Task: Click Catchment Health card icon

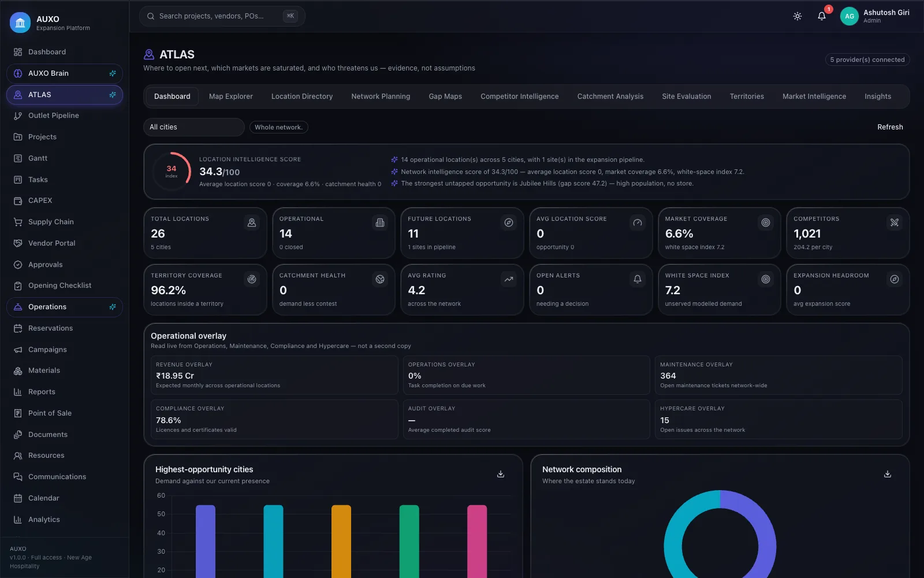Action: pos(380,279)
